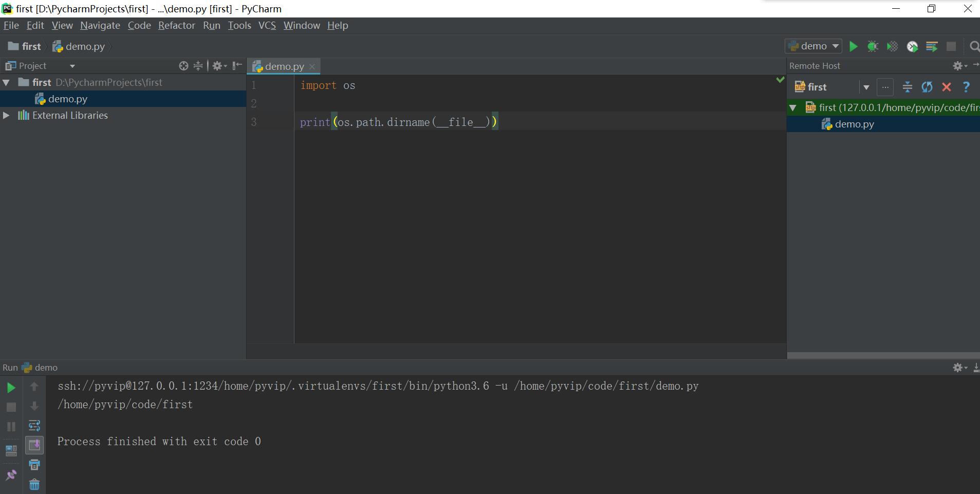Click the stop square in Run panel
980x494 pixels.
(x=11, y=407)
